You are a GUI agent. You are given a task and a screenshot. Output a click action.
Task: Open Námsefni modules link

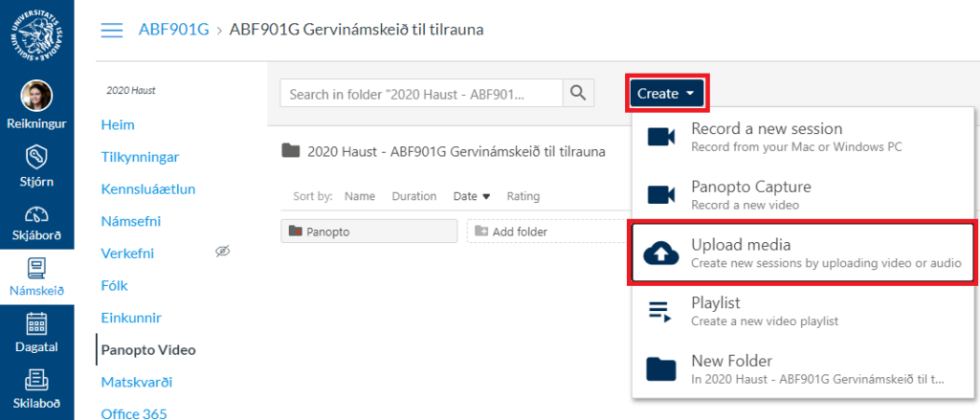[130, 221]
